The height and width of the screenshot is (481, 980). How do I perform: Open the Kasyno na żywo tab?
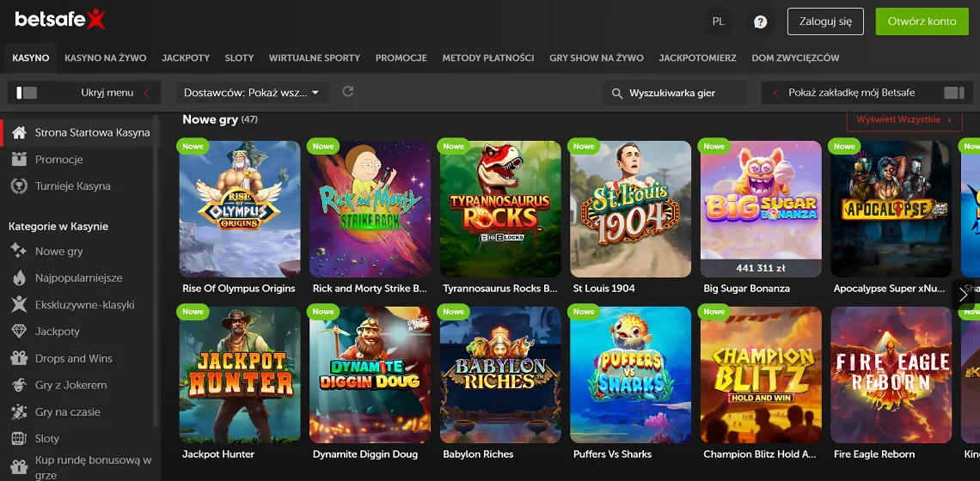click(106, 58)
